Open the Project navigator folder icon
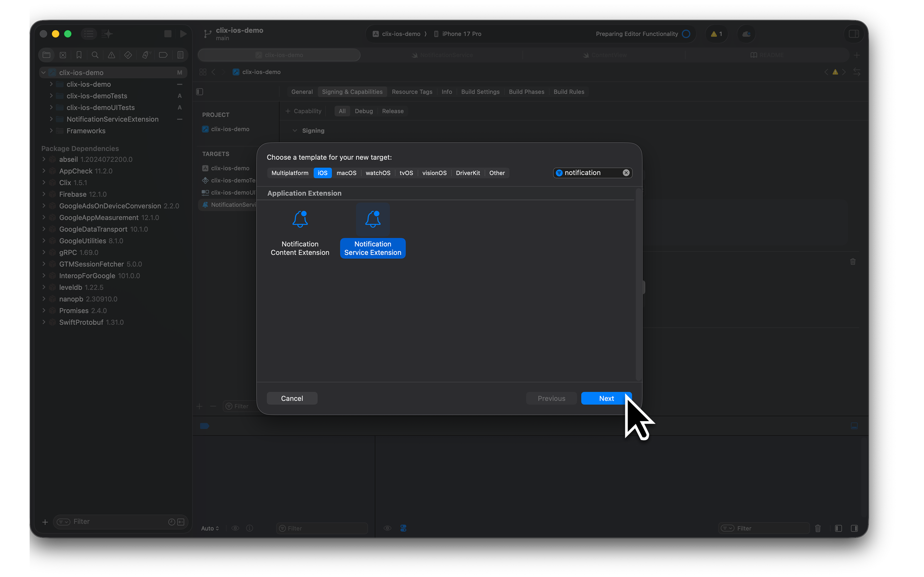 click(46, 54)
